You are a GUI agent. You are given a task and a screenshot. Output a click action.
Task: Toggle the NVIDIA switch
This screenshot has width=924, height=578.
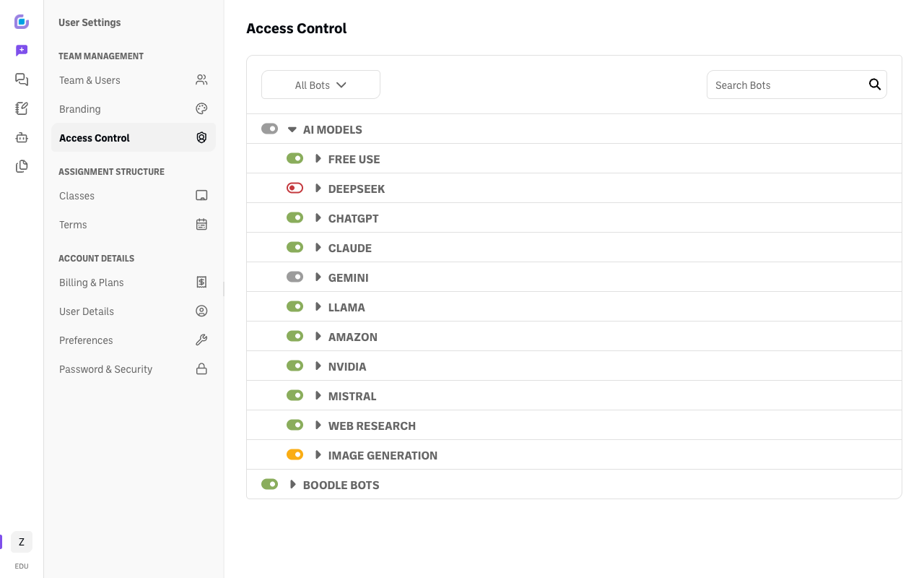click(x=295, y=366)
